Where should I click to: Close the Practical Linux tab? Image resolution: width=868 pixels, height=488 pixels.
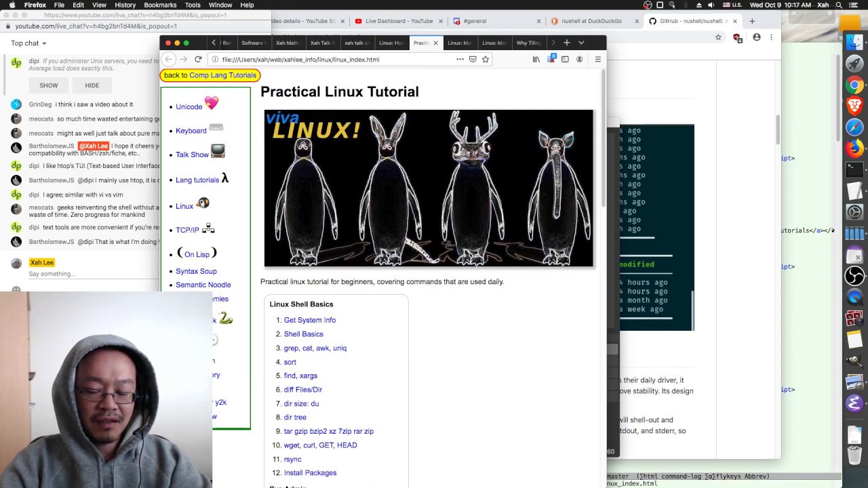(435, 43)
